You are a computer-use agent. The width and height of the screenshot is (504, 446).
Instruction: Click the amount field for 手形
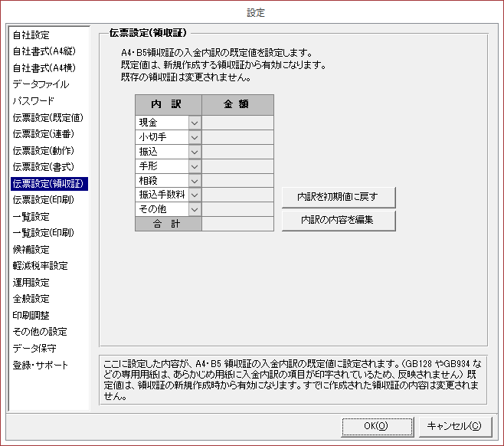click(x=238, y=166)
